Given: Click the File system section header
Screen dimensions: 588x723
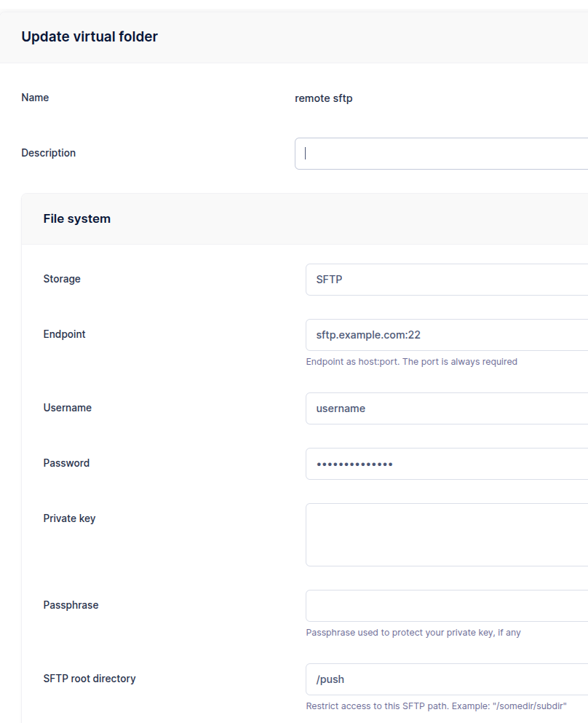Looking at the screenshot, I should coord(77,218).
